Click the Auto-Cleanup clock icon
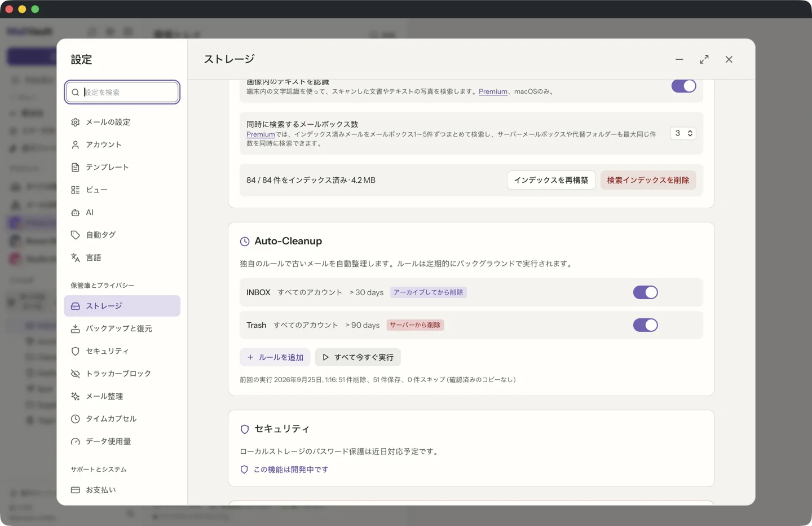This screenshot has height=526, width=812. tap(245, 242)
